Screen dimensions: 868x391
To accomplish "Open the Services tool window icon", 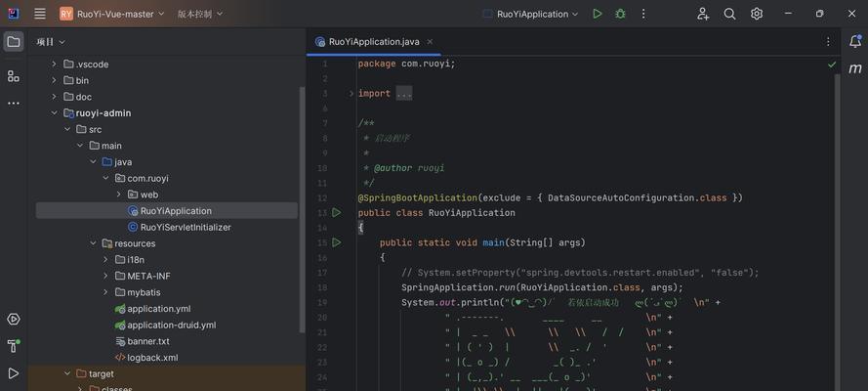I will click(x=14, y=319).
